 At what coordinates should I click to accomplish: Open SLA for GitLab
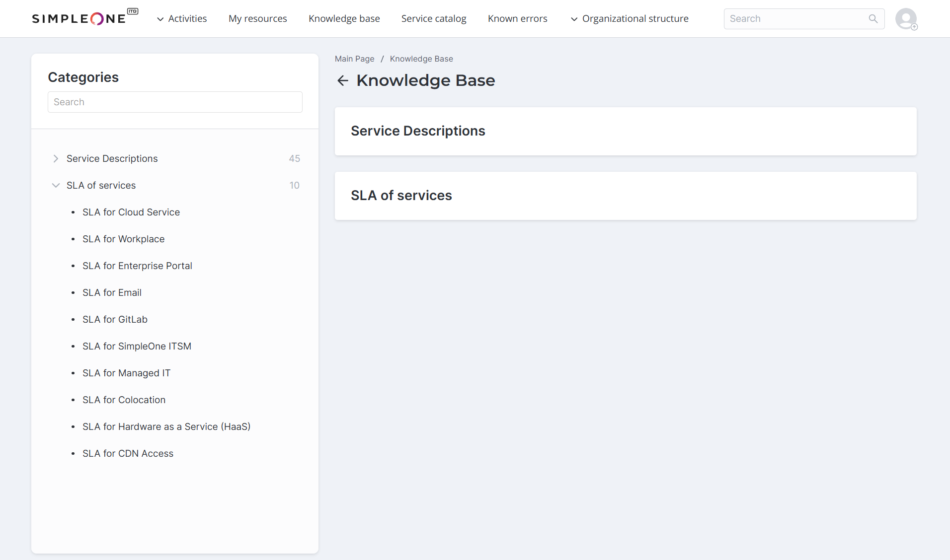click(115, 319)
